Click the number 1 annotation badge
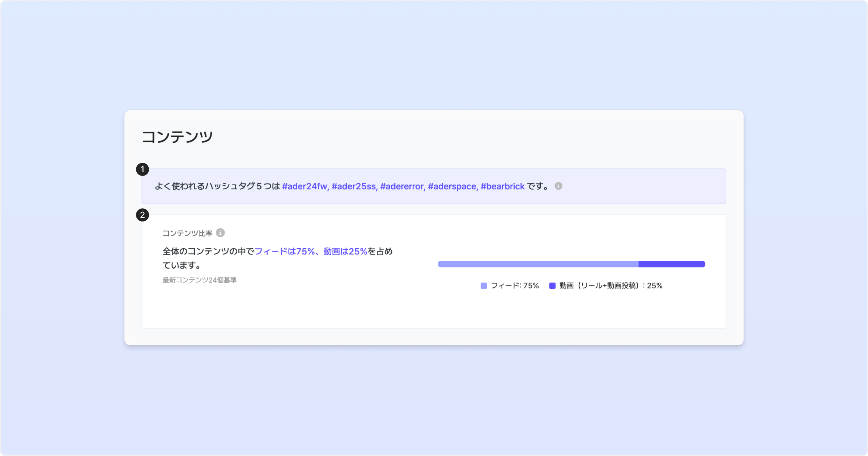Screen dimensions: 868x456 pos(142,169)
